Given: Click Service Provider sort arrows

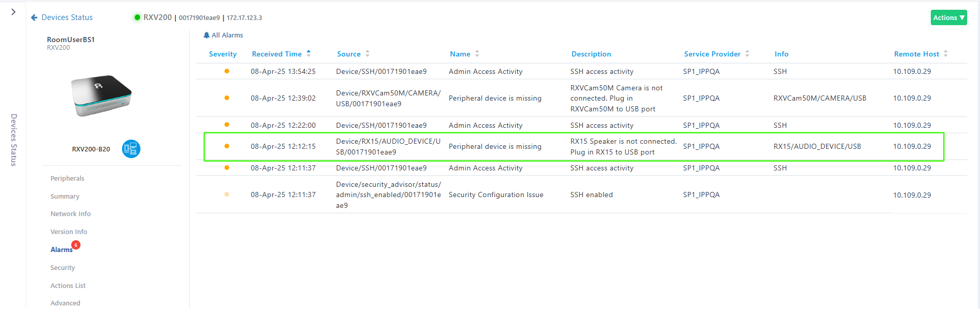Looking at the screenshot, I should tap(747, 54).
